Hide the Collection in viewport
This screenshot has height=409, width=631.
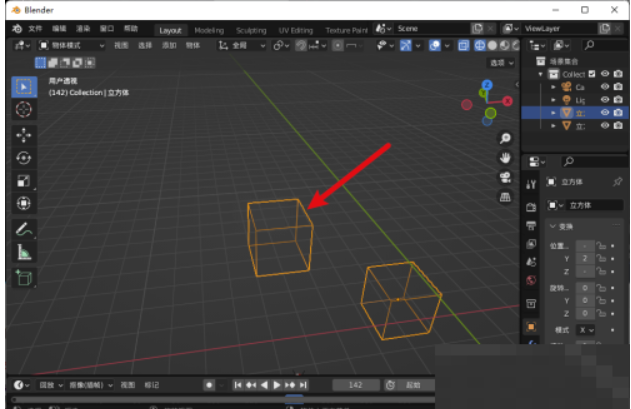tap(605, 74)
